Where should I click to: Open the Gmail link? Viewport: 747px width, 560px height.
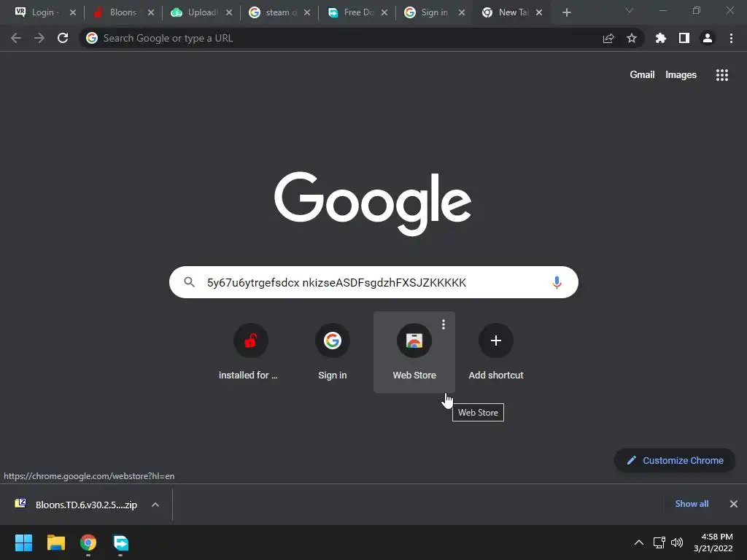point(642,75)
